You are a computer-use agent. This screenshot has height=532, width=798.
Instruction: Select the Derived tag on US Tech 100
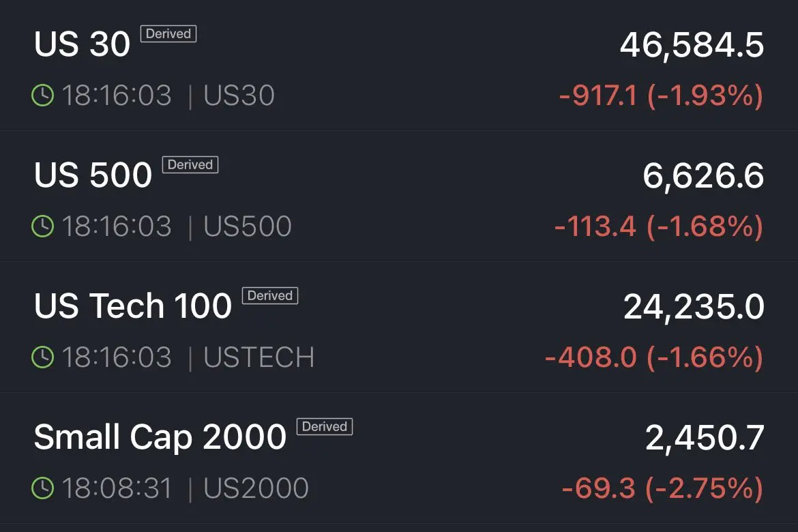(x=270, y=295)
